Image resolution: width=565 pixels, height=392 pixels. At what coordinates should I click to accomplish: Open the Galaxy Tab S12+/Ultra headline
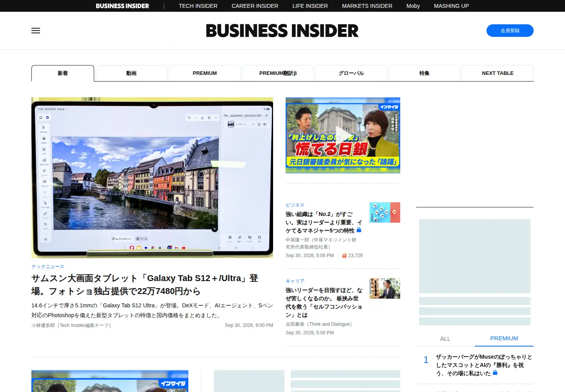pyautogui.click(x=145, y=285)
